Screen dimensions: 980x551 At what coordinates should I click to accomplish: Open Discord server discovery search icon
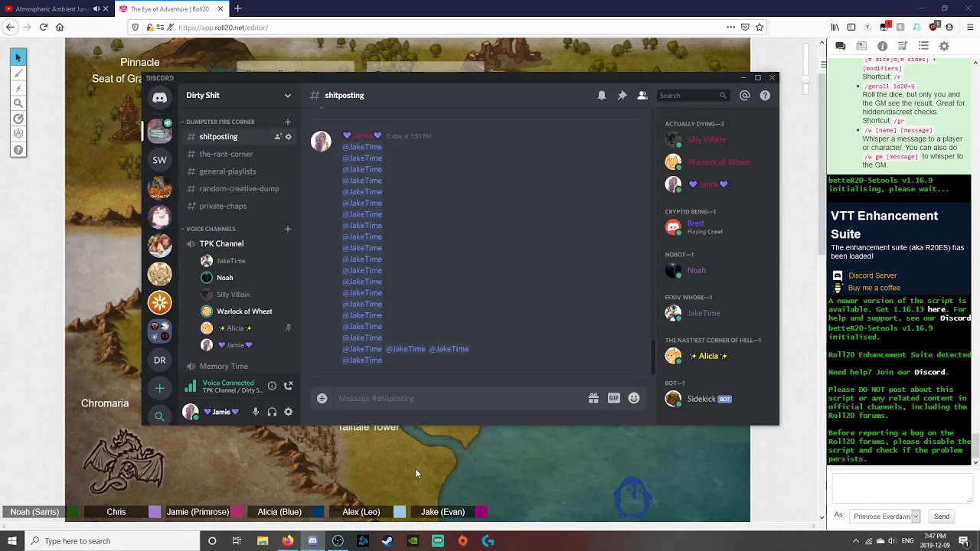click(x=159, y=416)
